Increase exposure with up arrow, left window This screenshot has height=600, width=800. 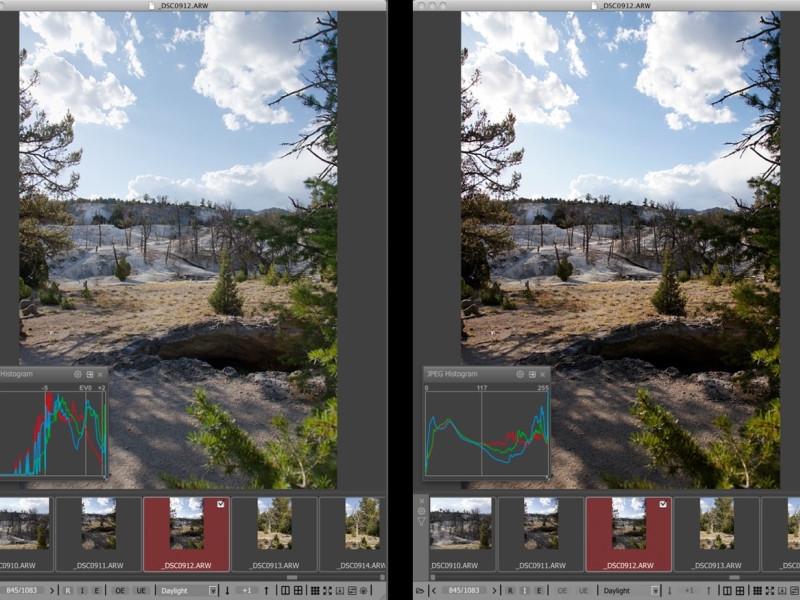[266, 590]
